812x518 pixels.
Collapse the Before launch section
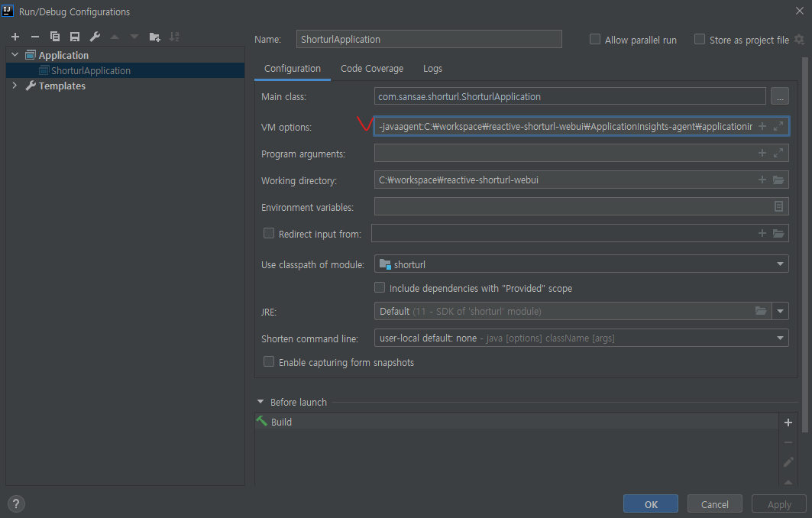[260, 402]
